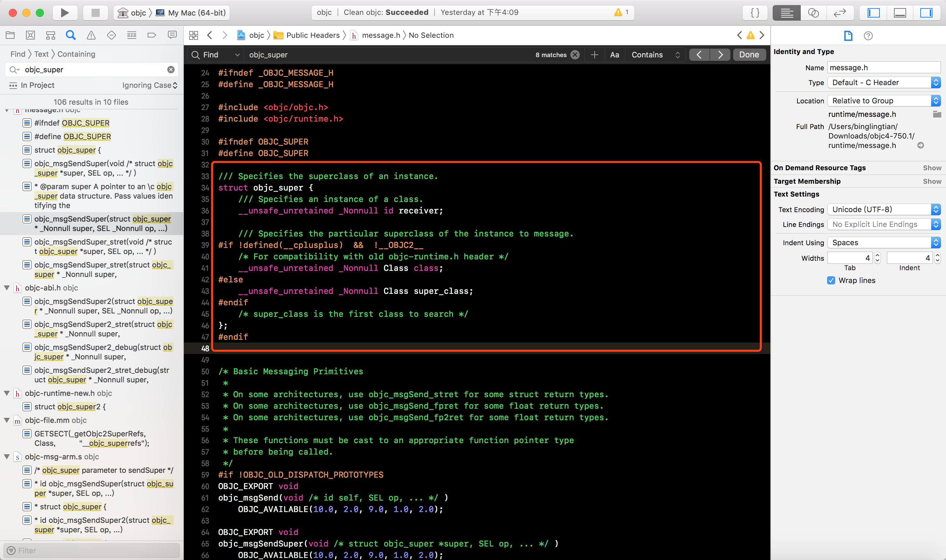Hide the right inspector panel
This screenshot has height=560, width=946.
pos(926,12)
